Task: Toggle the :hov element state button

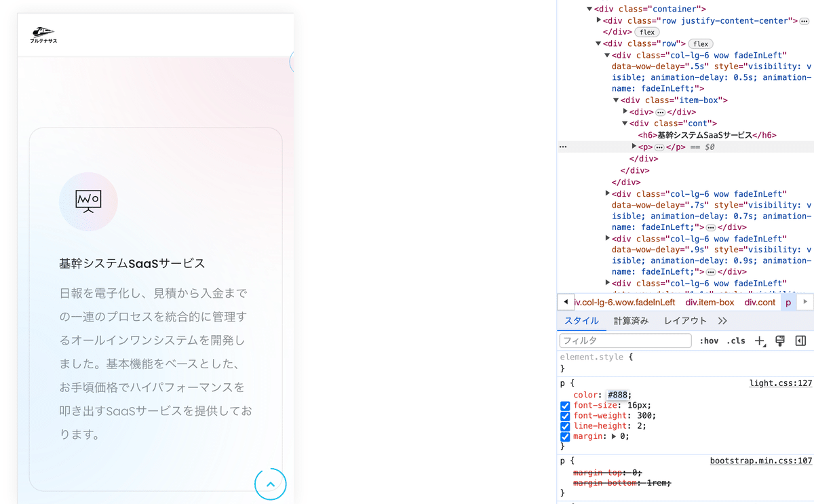Action: [x=709, y=341]
